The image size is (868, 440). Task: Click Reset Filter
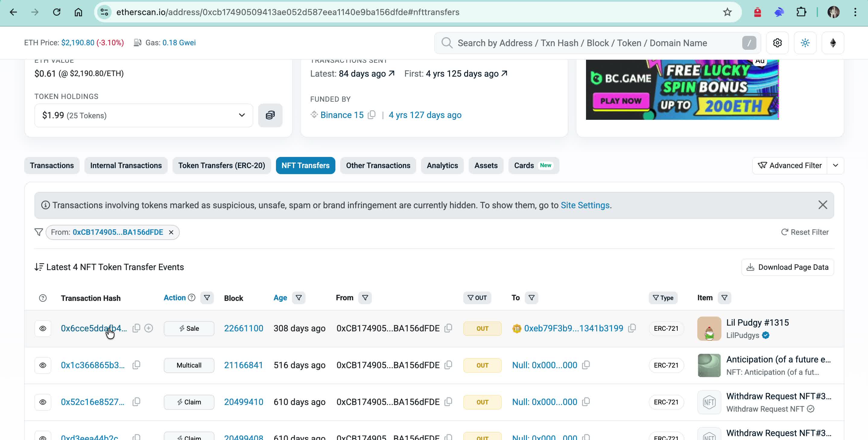pos(805,232)
